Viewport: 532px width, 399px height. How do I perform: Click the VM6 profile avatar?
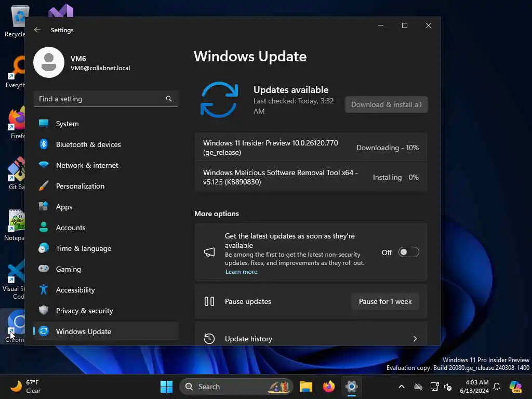point(49,62)
